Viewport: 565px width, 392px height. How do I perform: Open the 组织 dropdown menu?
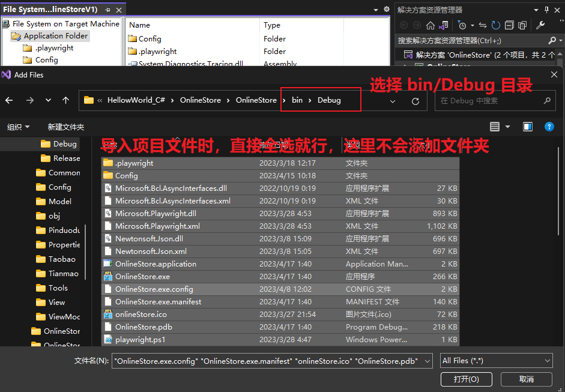click(19, 127)
